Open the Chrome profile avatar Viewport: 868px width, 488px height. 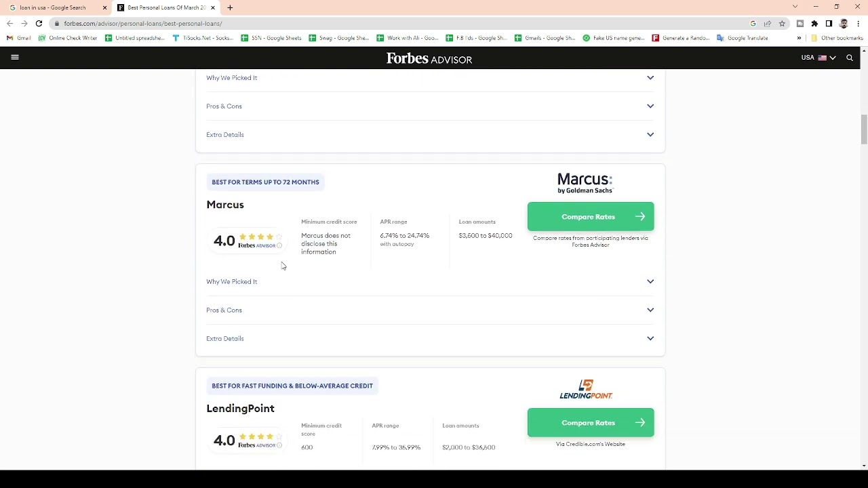[844, 24]
